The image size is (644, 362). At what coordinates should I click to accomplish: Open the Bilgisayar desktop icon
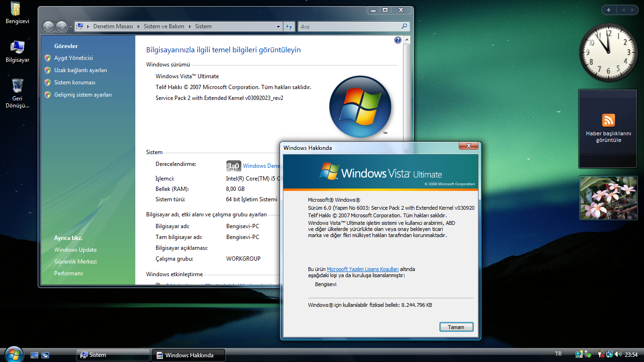coord(17,51)
